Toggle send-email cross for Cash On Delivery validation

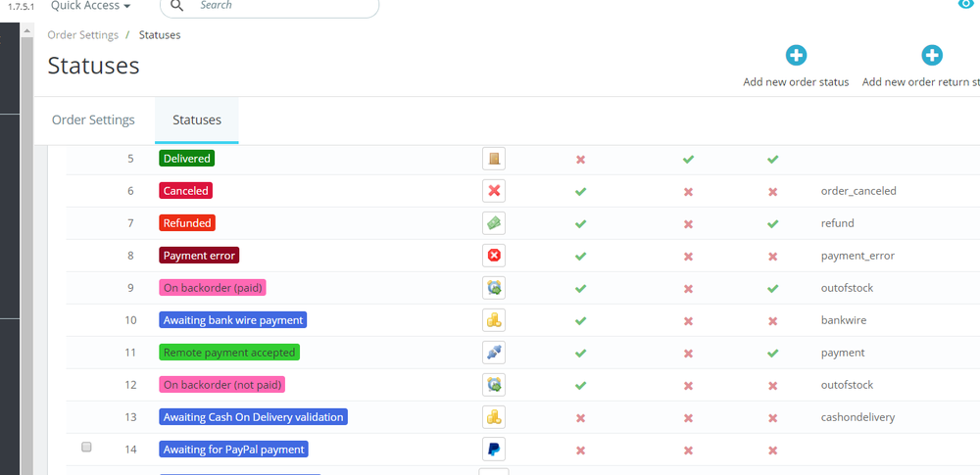pyautogui.click(x=580, y=417)
